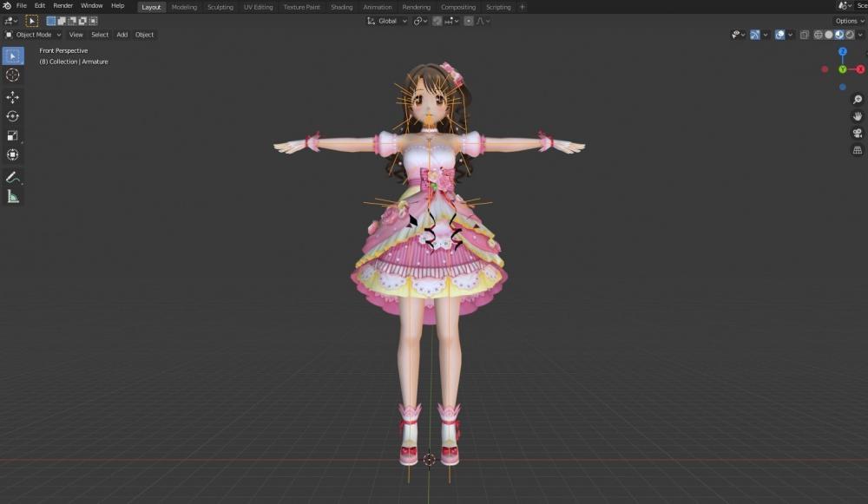Open the editor type dropdown

11,21
